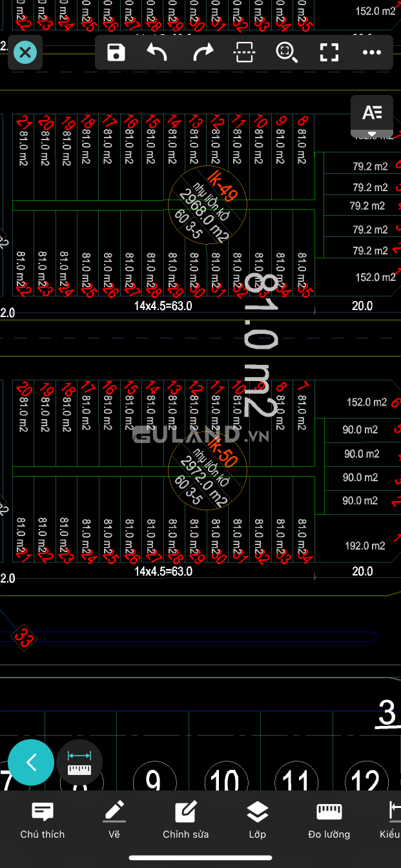Undo the last action
The width and height of the screenshot is (401, 868).
point(158,52)
